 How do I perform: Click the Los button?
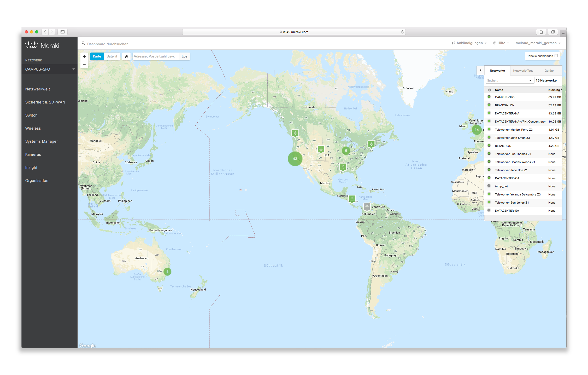coord(184,56)
